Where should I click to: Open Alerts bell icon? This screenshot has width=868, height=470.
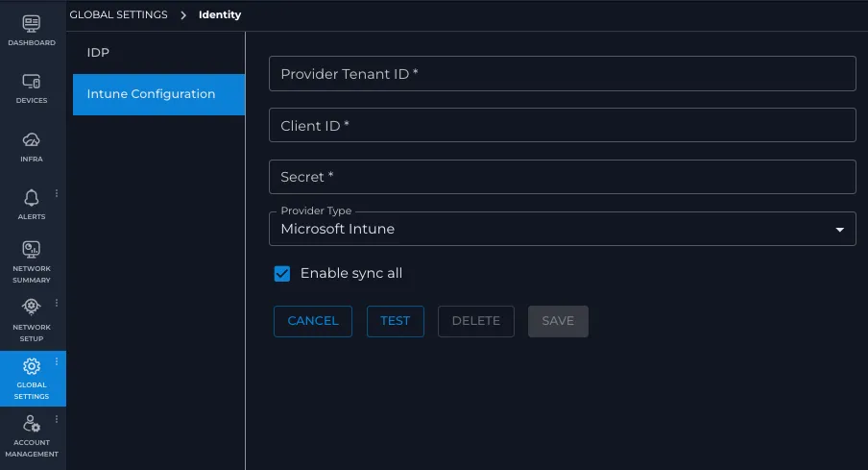click(31, 198)
